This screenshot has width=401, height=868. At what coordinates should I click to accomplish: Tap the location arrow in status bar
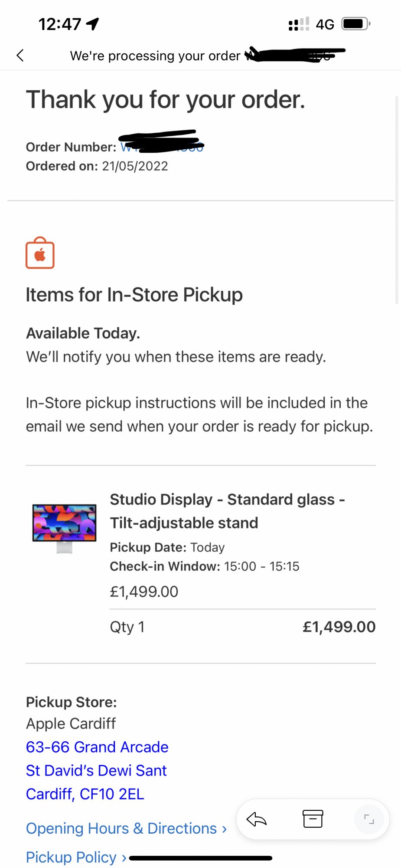(93, 24)
